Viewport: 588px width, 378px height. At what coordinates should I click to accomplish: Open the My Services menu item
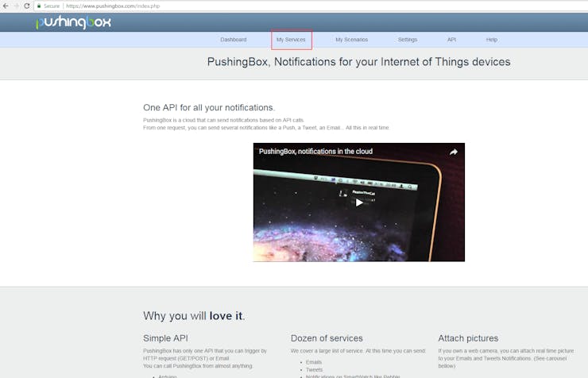point(291,40)
